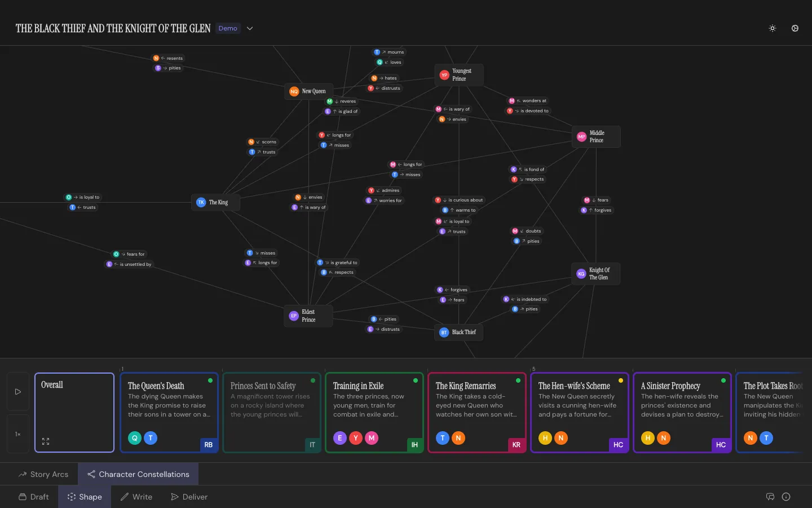The width and height of the screenshot is (812, 508).
Task: Open the Training in Exile card
Action: [x=374, y=413]
